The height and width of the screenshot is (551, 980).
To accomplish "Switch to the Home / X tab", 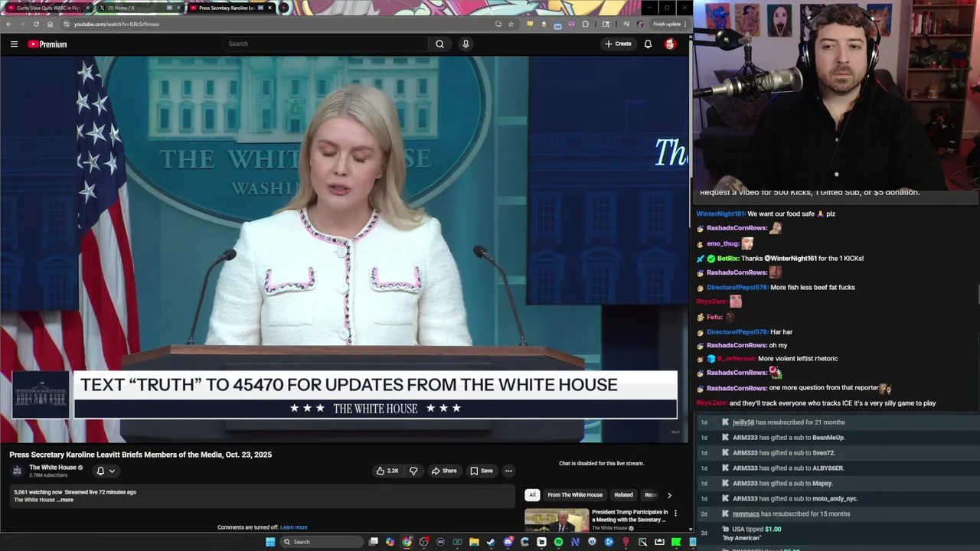I will point(138,8).
